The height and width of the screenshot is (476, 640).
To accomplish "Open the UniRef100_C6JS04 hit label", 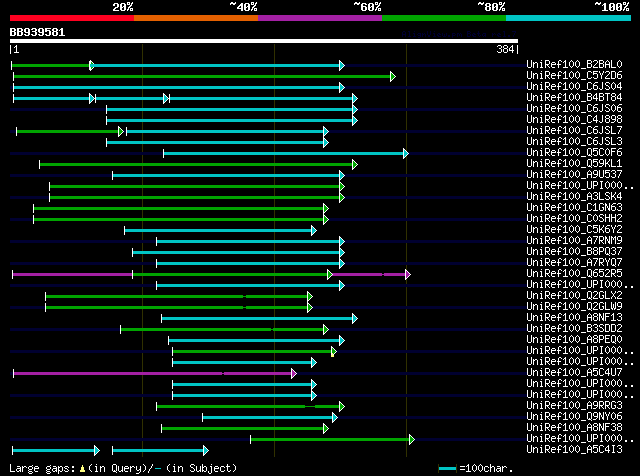I will (574, 87).
